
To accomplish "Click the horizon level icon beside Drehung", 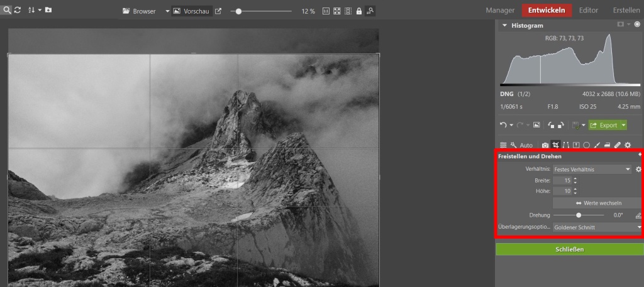I will 638,215.
